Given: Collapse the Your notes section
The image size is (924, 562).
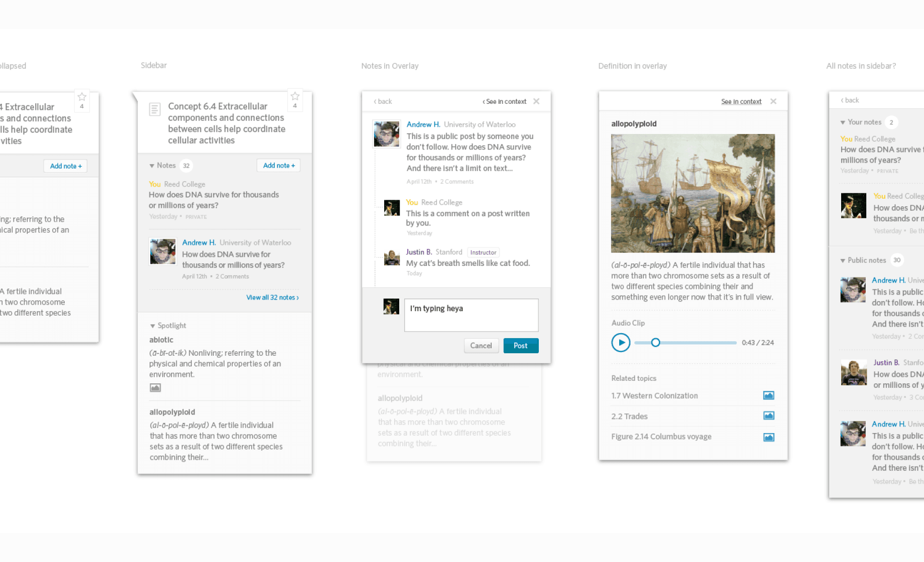Looking at the screenshot, I should tap(843, 122).
